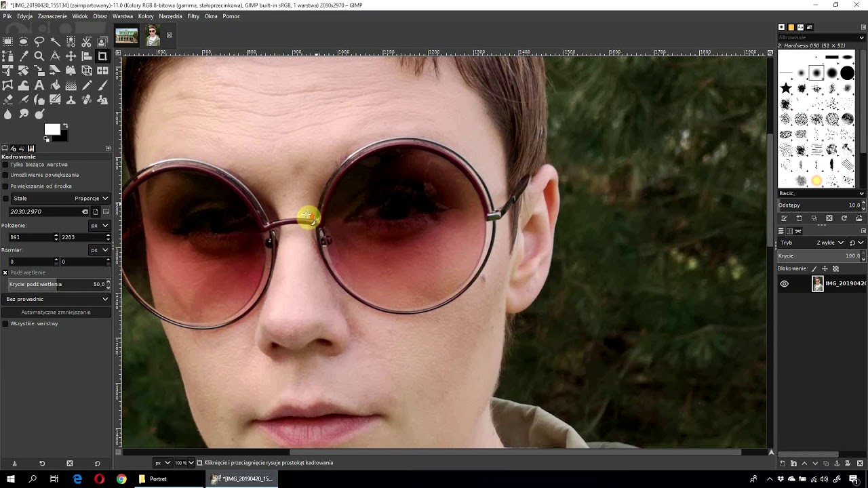This screenshot has width=868, height=488.
Task: Open the Filtry menu
Action: click(193, 16)
